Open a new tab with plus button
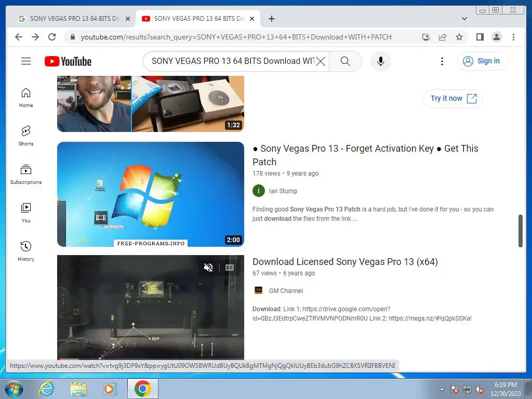Image resolution: width=532 pixels, height=399 pixels. (271, 19)
